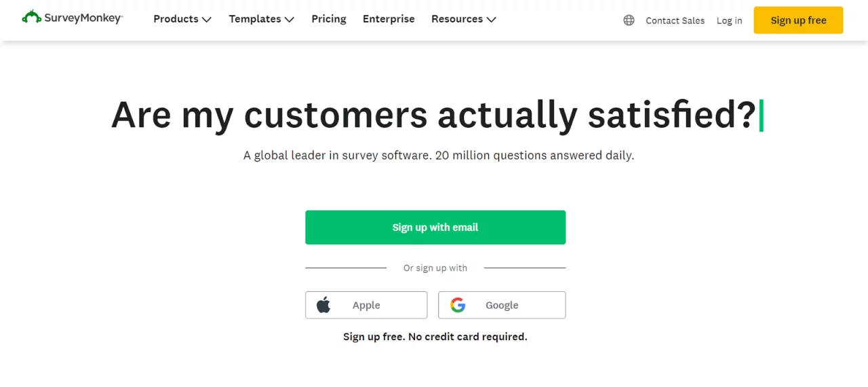Expand the Resources dropdown arrow
Viewport: 868px width, 387px height.
(492, 20)
